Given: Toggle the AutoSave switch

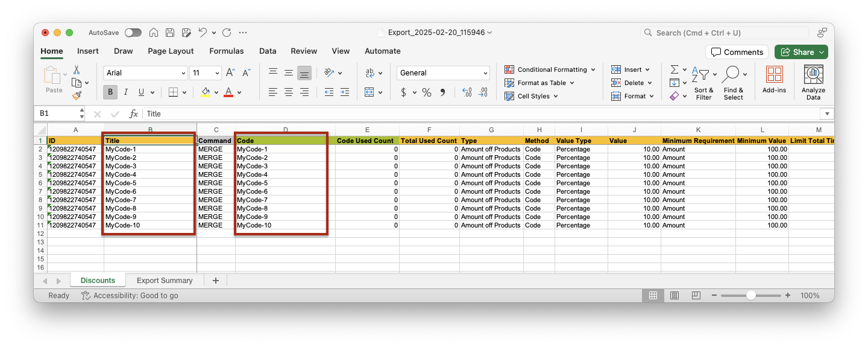Looking at the screenshot, I should click(133, 33).
